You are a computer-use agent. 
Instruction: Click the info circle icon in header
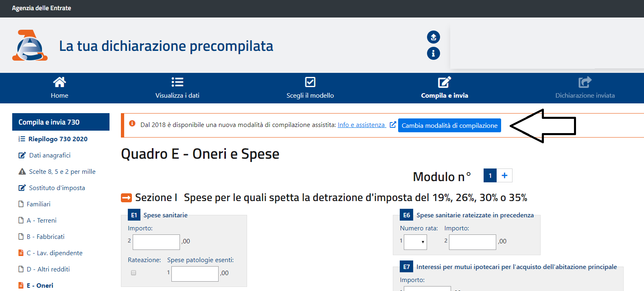click(433, 53)
